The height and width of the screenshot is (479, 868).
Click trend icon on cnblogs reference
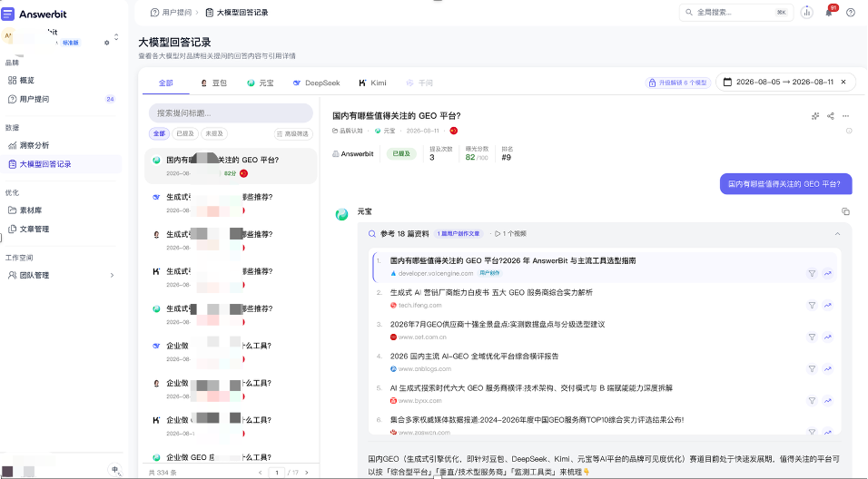[x=827, y=369]
